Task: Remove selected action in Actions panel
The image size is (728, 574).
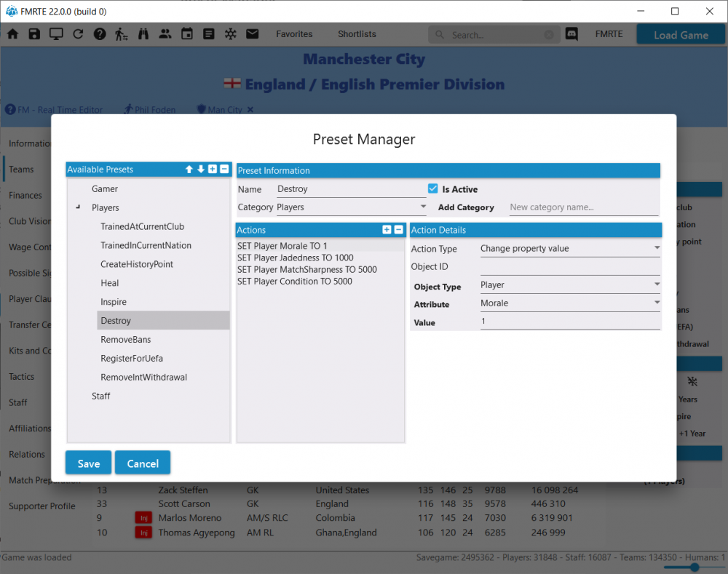Action: point(398,230)
